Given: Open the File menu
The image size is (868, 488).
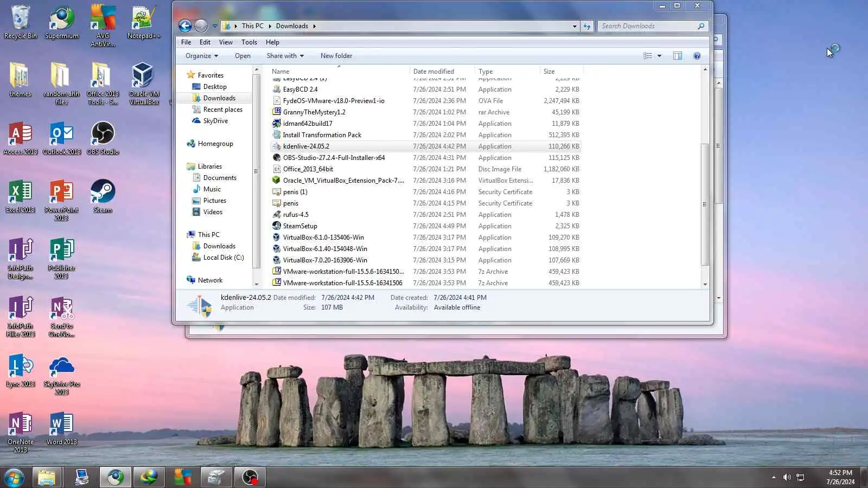Looking at the screenshot, I should (186, 42).
